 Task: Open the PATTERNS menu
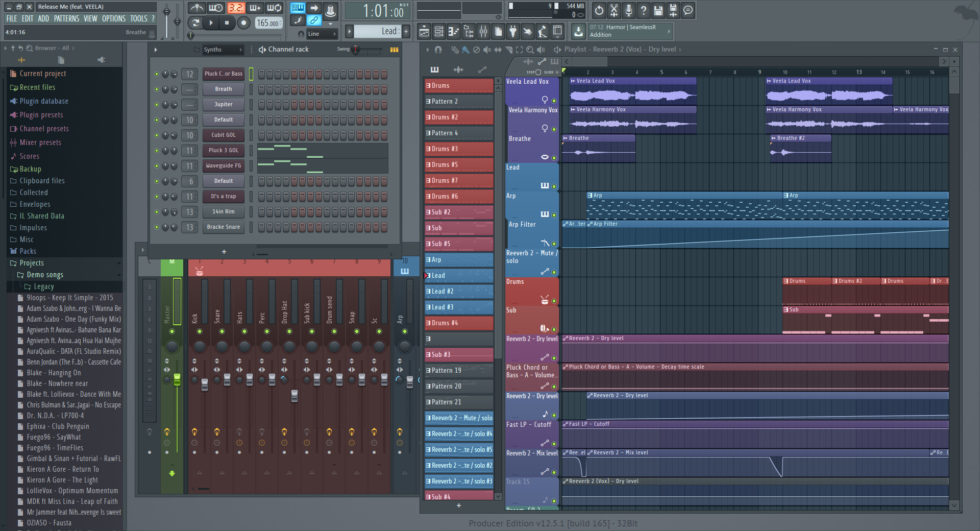(66, 18)
